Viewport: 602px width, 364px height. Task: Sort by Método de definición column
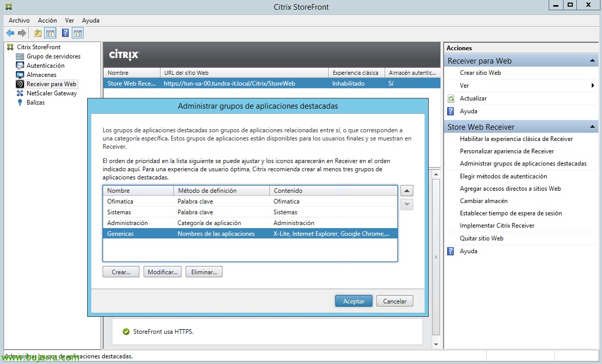tap(222, 190)
